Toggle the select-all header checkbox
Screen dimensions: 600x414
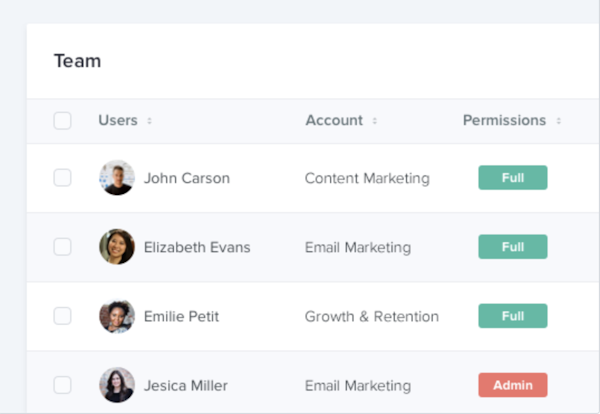click(62, 121)
